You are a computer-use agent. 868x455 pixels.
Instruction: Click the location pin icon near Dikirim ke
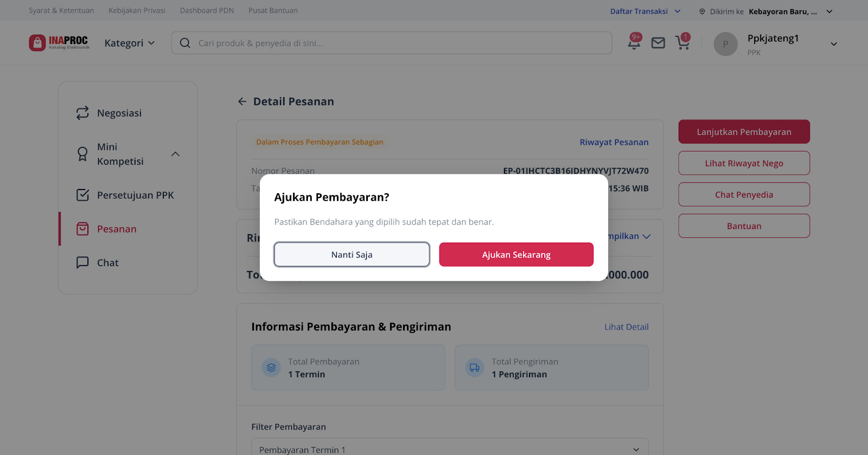(702, 11)
